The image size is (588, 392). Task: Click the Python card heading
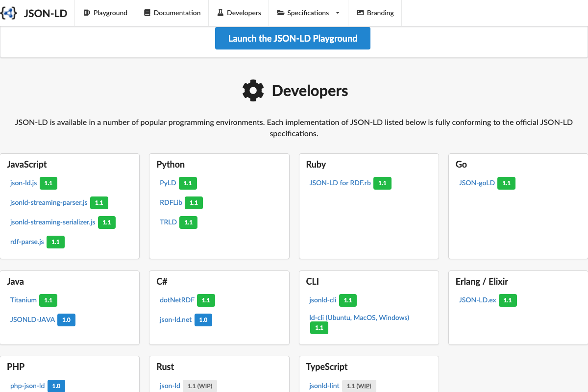pos(171,164)
